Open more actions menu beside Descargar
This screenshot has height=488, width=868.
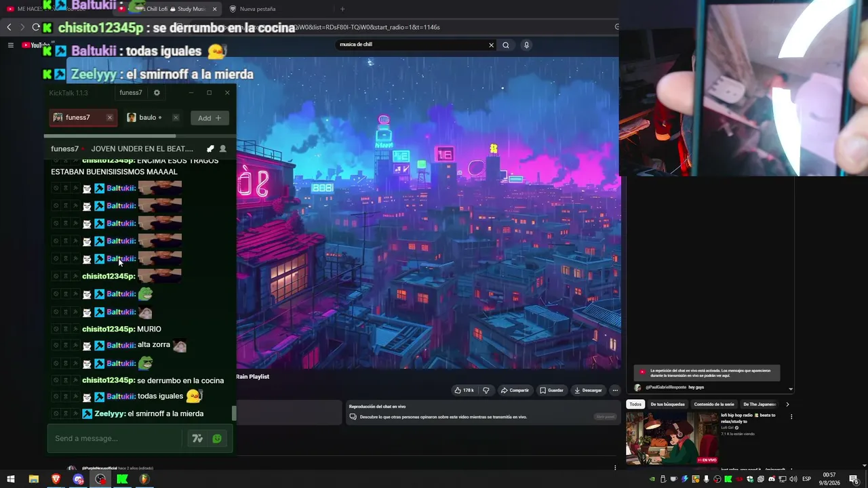pyautogui.click(x=615, y=390)
